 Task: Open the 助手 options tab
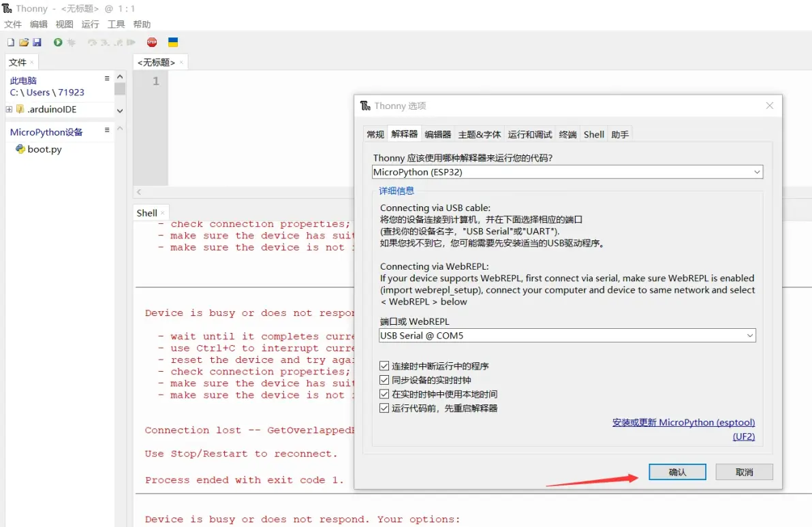[x=620, y=135]
